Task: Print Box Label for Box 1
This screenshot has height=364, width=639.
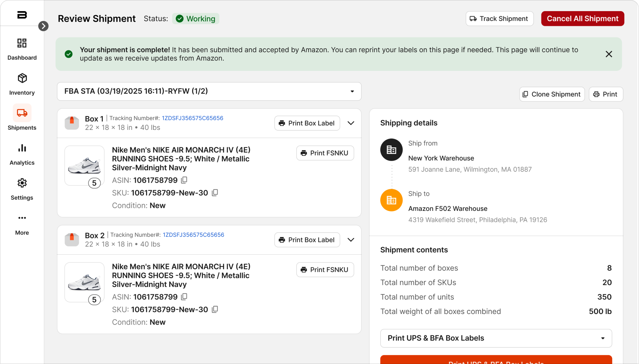Action: click(307, 123)
